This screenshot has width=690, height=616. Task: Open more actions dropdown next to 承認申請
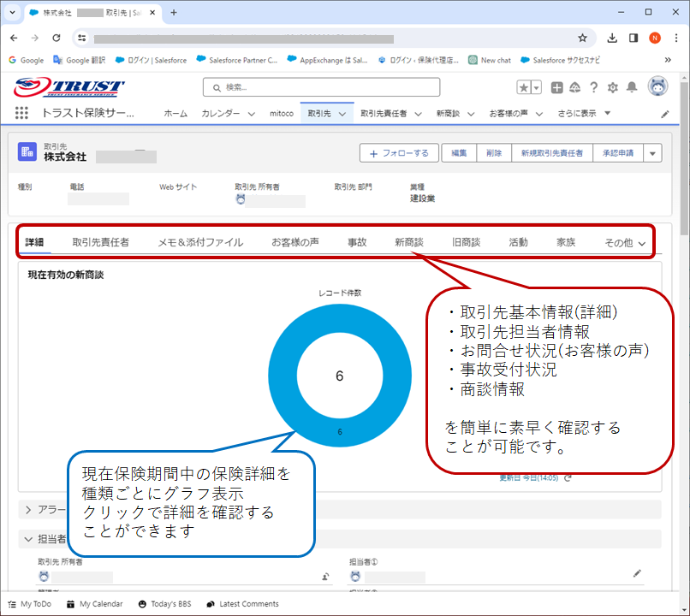pyautogui.click(x=652, y=153)
